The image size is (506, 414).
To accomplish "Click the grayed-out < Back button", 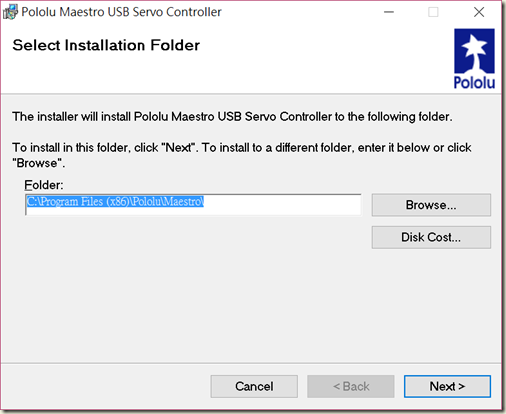I will [351, 386].
